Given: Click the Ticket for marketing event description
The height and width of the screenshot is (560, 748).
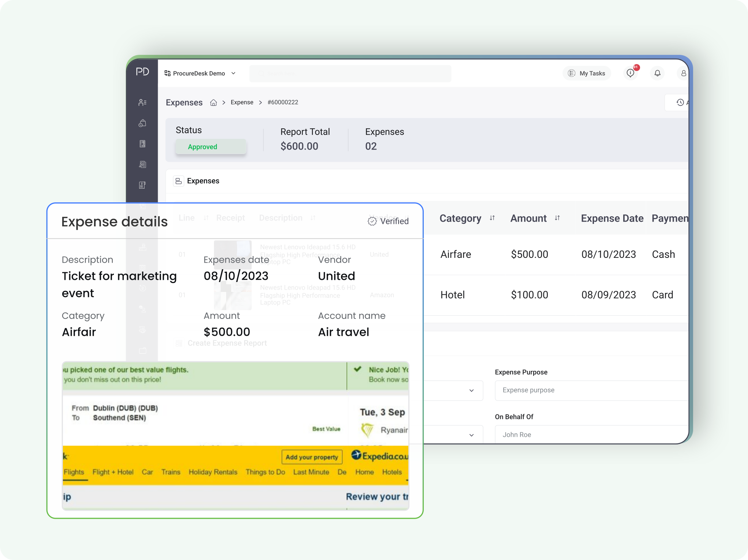Looking at the screenshot, I should click(x=119, y=285).
